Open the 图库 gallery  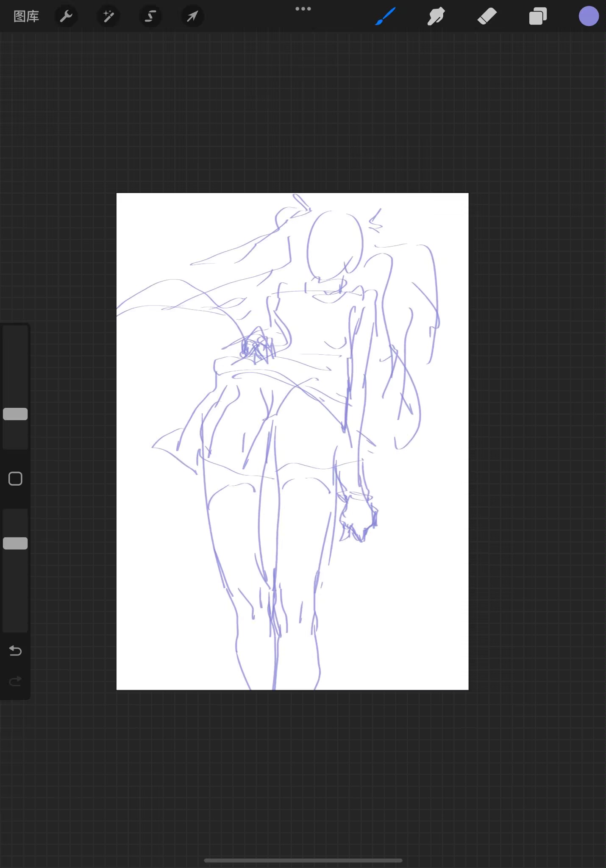point(26,17)
